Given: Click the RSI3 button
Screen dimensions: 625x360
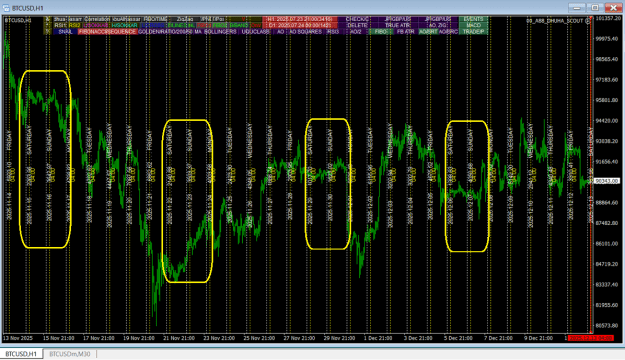Looking at the screenshot, I should [x=333, y=31].
